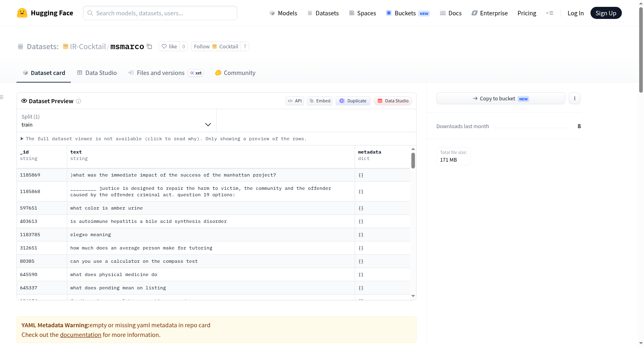Click the Embed icon button

(320, 101)
